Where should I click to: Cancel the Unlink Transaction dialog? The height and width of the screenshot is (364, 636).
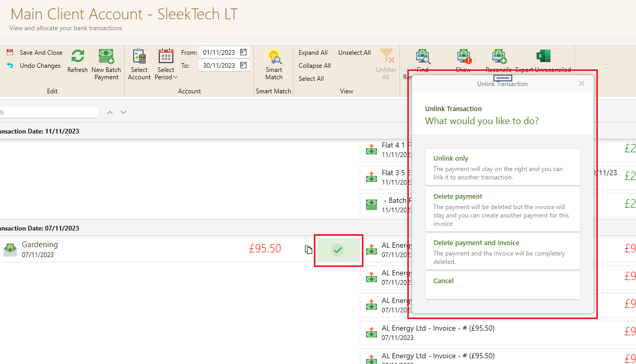[503, 285]
